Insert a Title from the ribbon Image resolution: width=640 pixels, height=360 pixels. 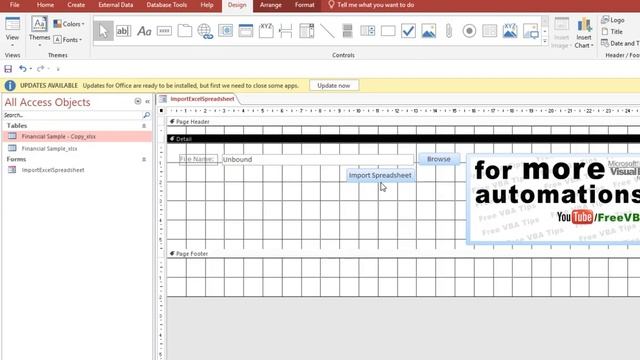612,31
